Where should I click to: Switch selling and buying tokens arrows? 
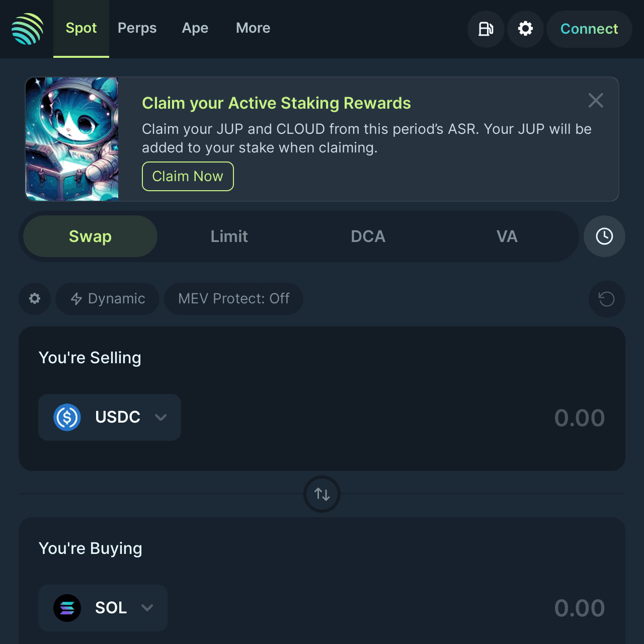(x=322, y=494)
